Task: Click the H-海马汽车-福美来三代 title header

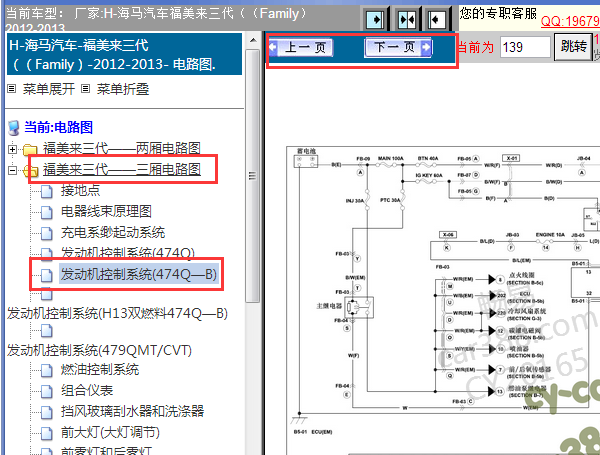Action: (x=124, y=54)
